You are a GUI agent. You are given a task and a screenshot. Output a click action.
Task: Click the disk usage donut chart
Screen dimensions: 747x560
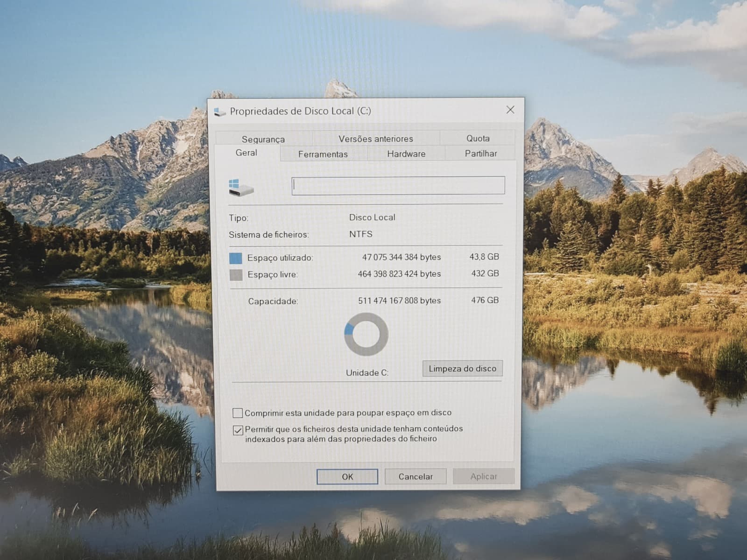click(x=366, y=334)
